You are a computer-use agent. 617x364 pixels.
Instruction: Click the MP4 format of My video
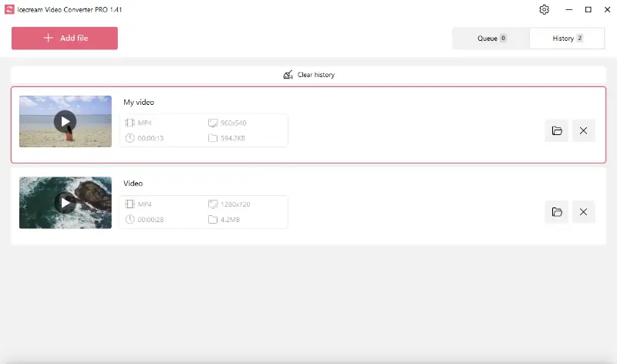pos(144,123)
